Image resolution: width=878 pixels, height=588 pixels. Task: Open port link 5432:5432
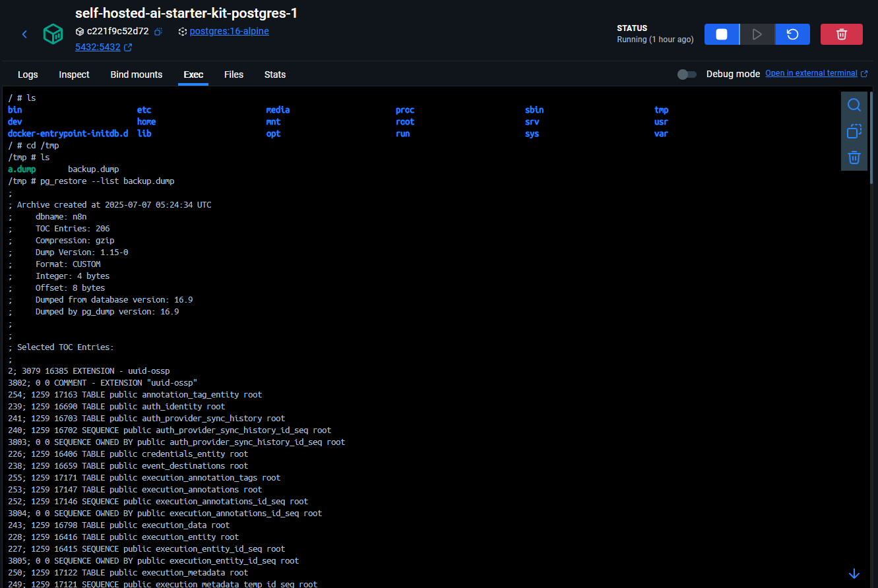(x=98, y=47)
